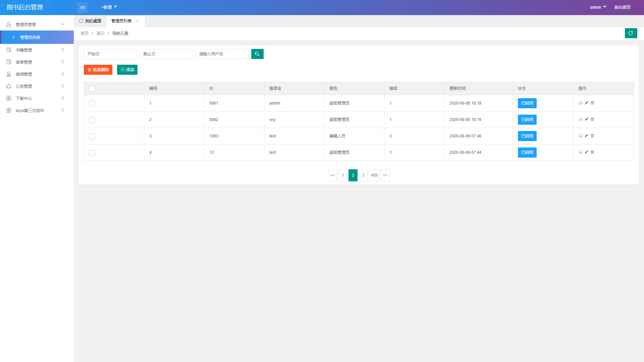Click the green refresh icon button
644x362 pixels.
pos(631,33)
